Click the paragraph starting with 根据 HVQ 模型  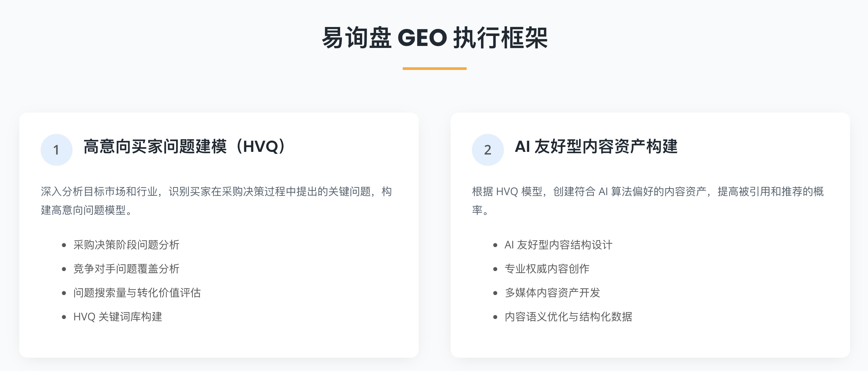[x=647, y=201]
